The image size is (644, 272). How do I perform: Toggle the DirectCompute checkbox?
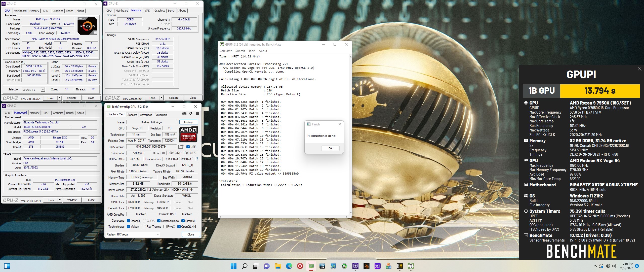coord(159,221)
